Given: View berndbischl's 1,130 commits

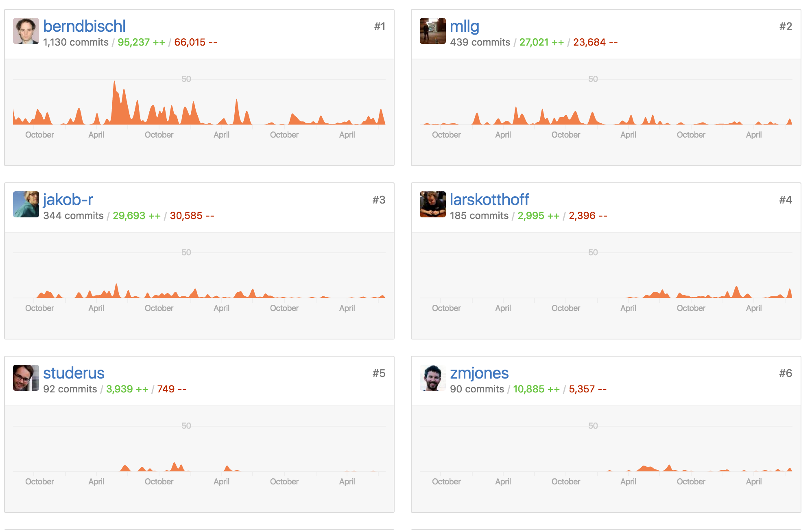Looking at the screenshot, I should (x=76, y=42).
